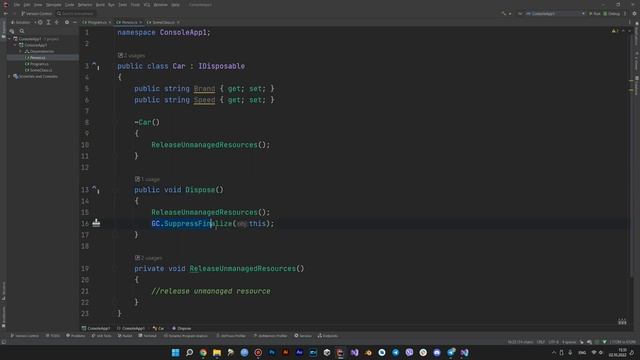This screenshot has width=640, height=360.
Task: Open the Unit Tests tool window
Action: 101,336
